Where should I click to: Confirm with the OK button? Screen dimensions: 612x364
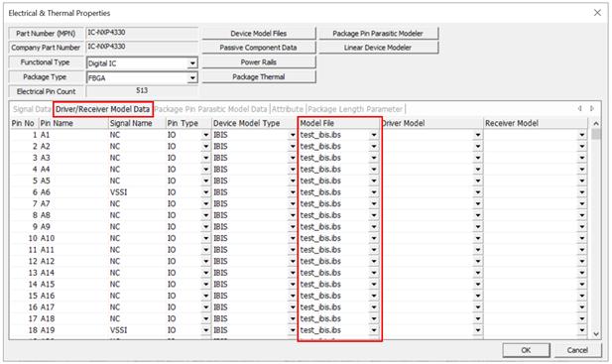point(526,350)
